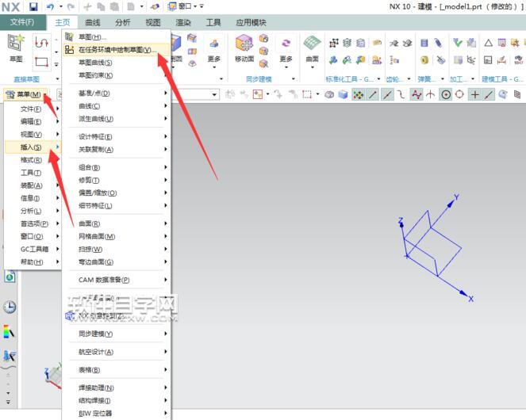The image size is (526, 420).
Task: Open the 应用模块 ribbon tab
Action: (x=251, y=22)
